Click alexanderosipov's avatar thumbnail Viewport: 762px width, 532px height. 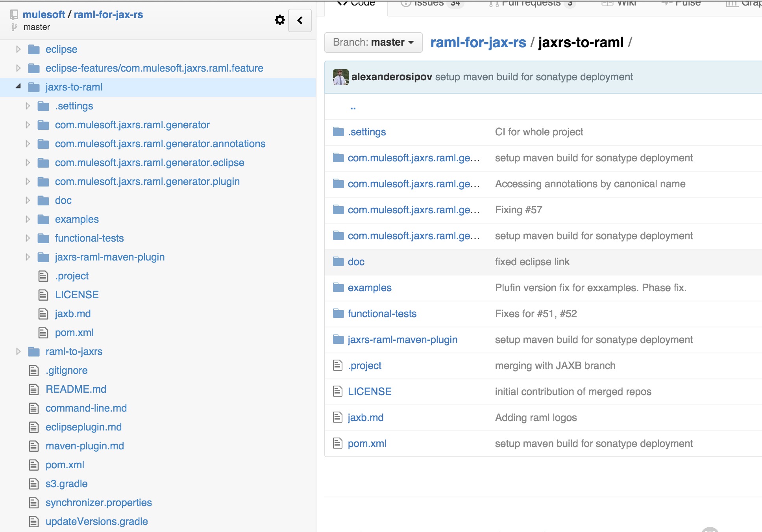point(340,77)
